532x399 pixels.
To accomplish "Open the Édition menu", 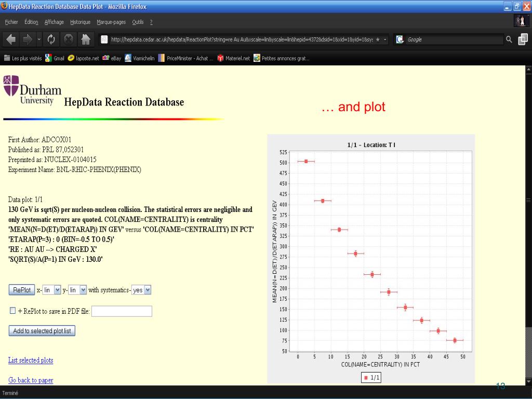I will click(x=31, y=22).
